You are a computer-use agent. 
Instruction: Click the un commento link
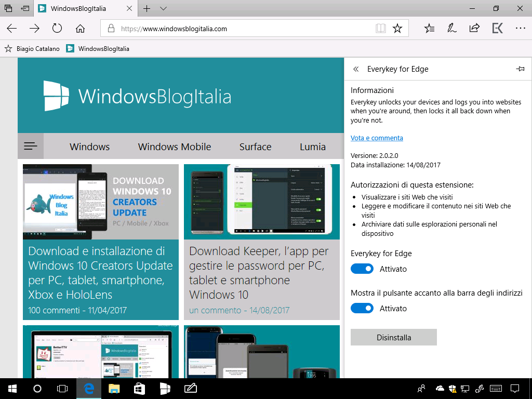coord(215,310)
